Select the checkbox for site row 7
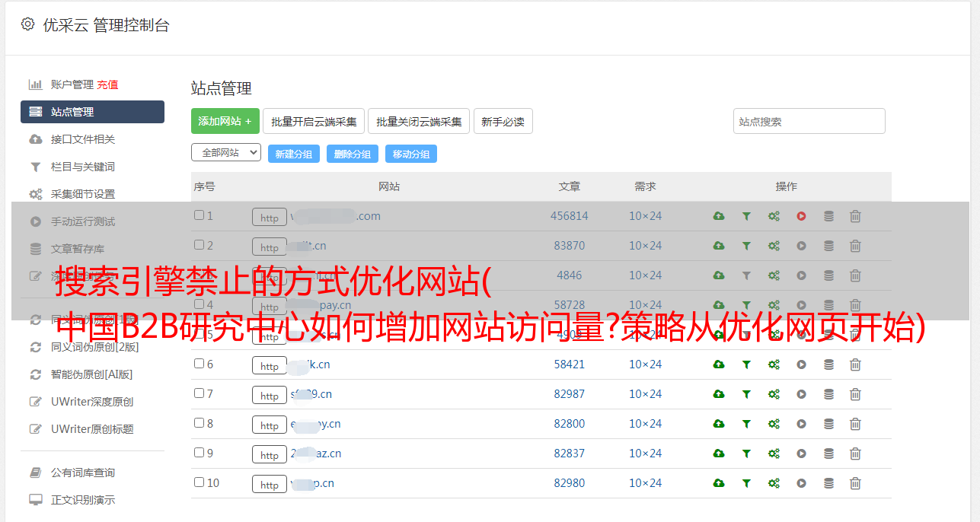This screenshot has width=980, height=522. pos(199,393)
